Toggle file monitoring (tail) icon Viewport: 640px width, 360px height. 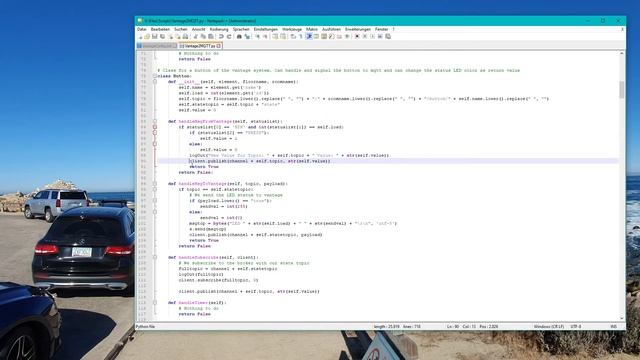(347, 36)
